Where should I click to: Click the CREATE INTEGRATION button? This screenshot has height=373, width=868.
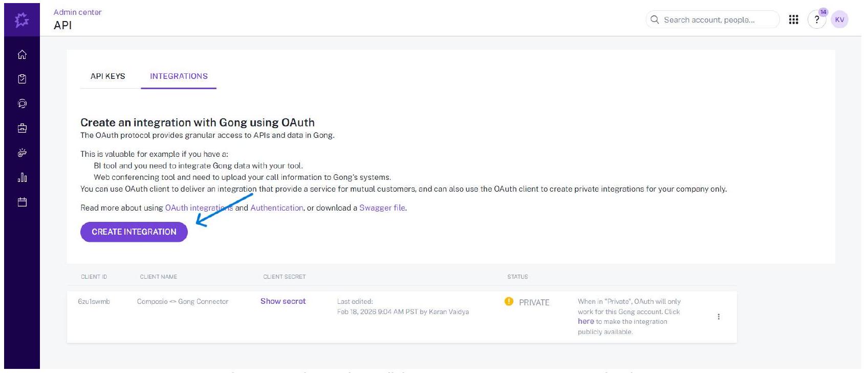(134, 232)
